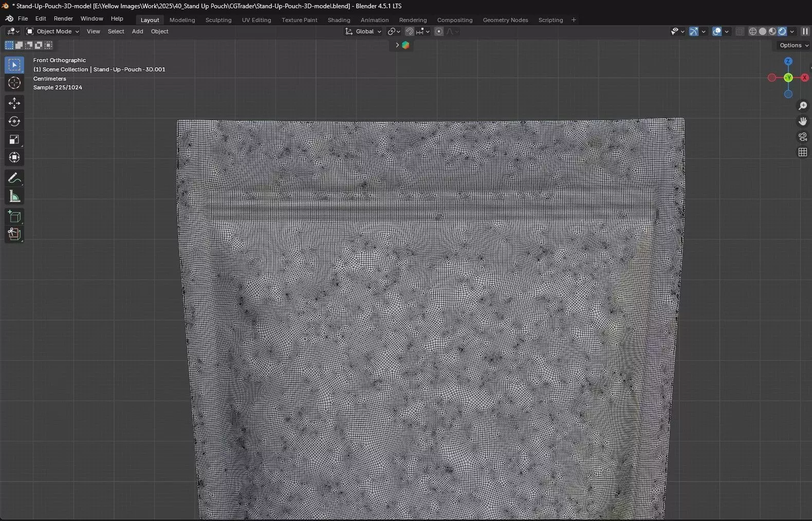Expand the overlays options dropdown arrow
This screenshot has height=521, width=812.
pyautogui.click(x=727, y=31)
